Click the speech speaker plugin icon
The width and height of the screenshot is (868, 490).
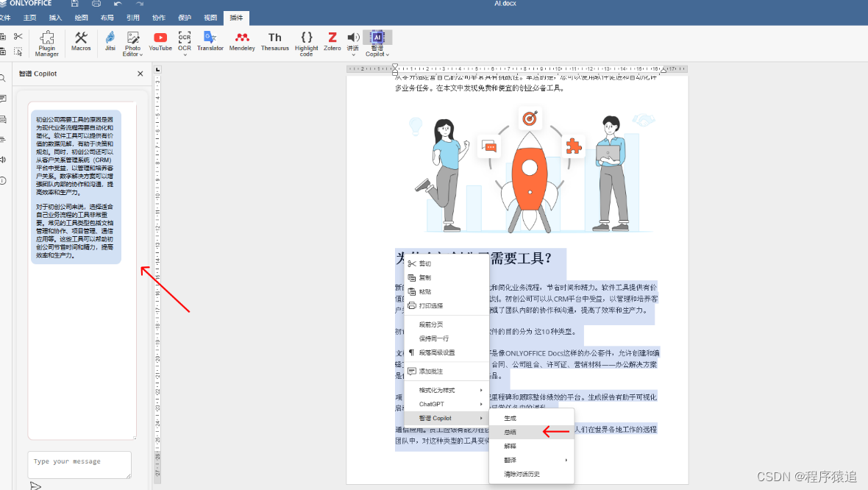353,38
